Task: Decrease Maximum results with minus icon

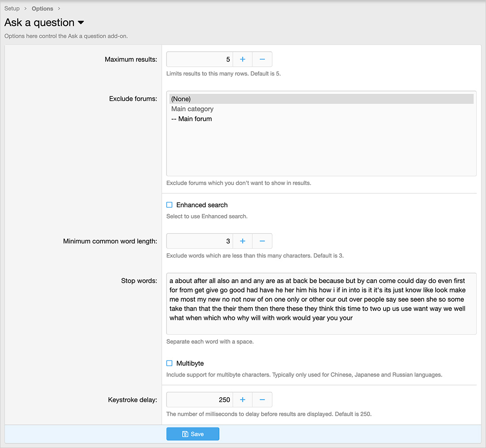Action: [x=262, y=59]
